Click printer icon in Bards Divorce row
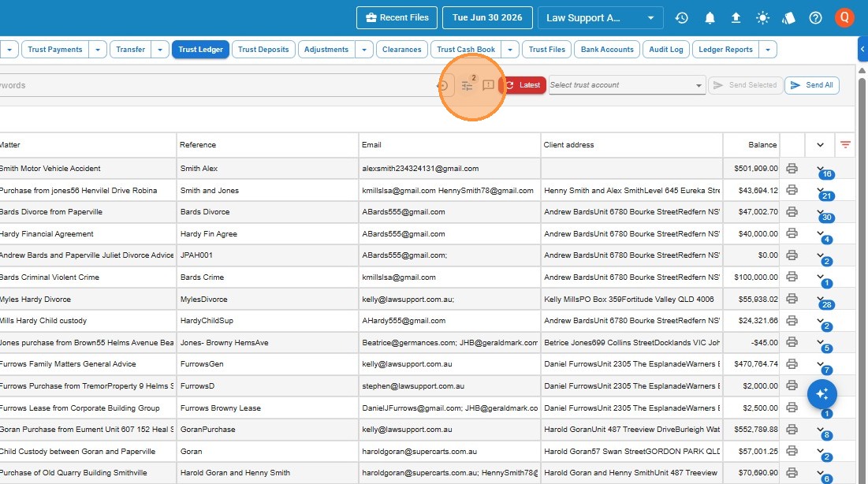This screenshot has width=868, height=484. pos(792,211)
